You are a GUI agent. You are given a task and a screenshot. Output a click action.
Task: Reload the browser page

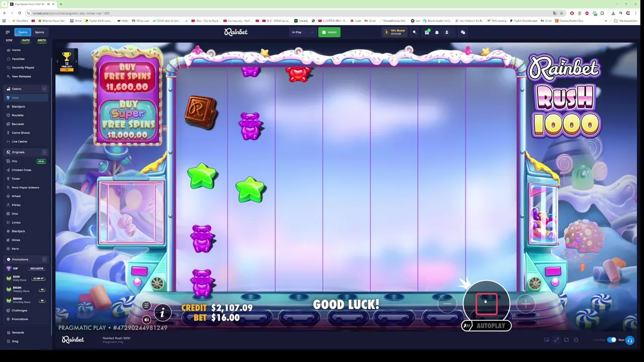(x=20, y=13)
